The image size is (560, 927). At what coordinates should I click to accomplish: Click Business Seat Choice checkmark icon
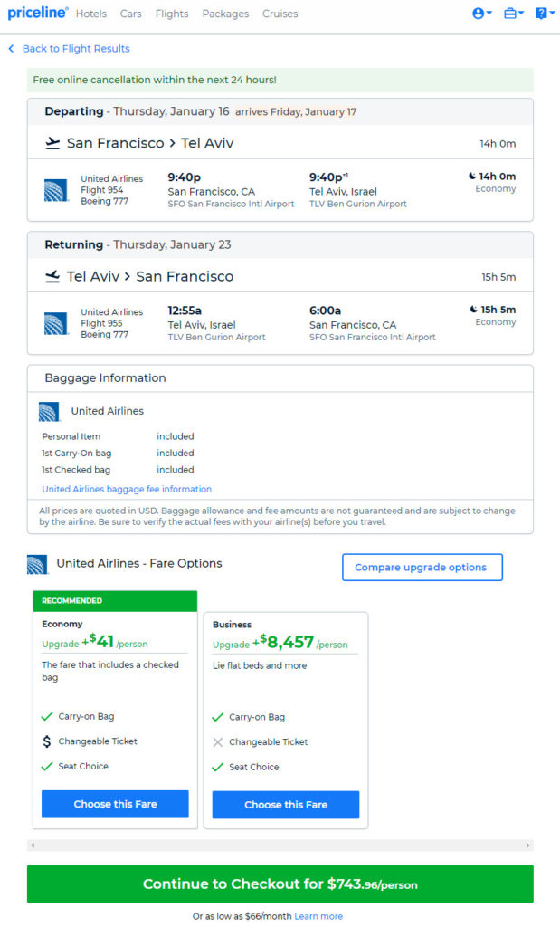point(218,767)
